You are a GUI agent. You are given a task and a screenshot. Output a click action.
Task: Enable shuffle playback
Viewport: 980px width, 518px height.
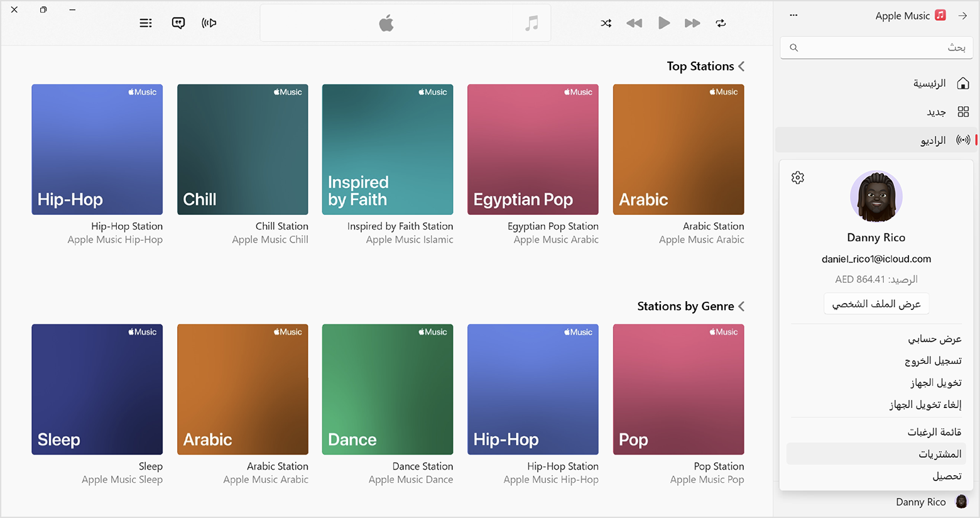(606, 23)
